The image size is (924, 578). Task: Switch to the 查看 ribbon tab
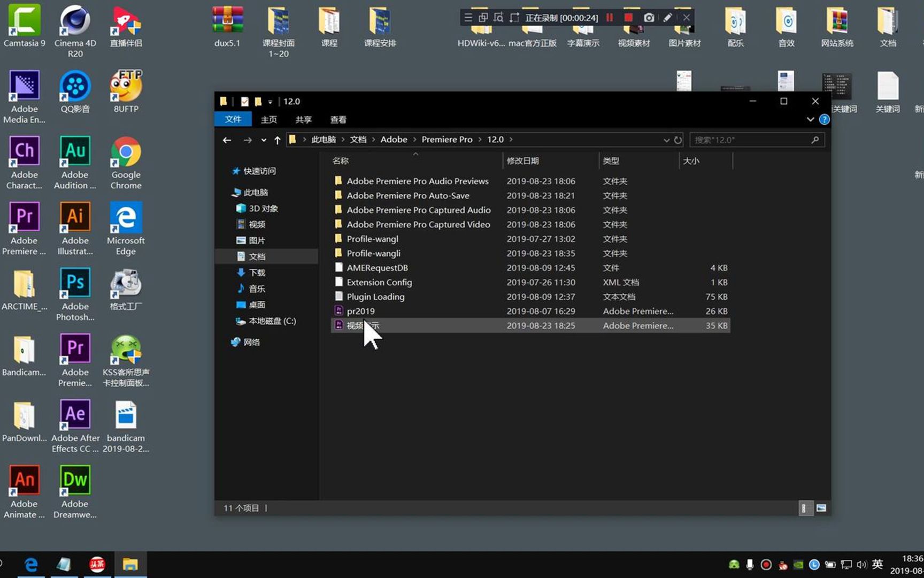pos(338,119)
